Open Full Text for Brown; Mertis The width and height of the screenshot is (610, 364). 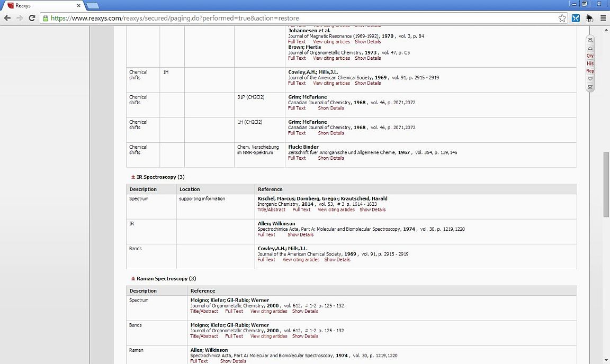(297, 58)
